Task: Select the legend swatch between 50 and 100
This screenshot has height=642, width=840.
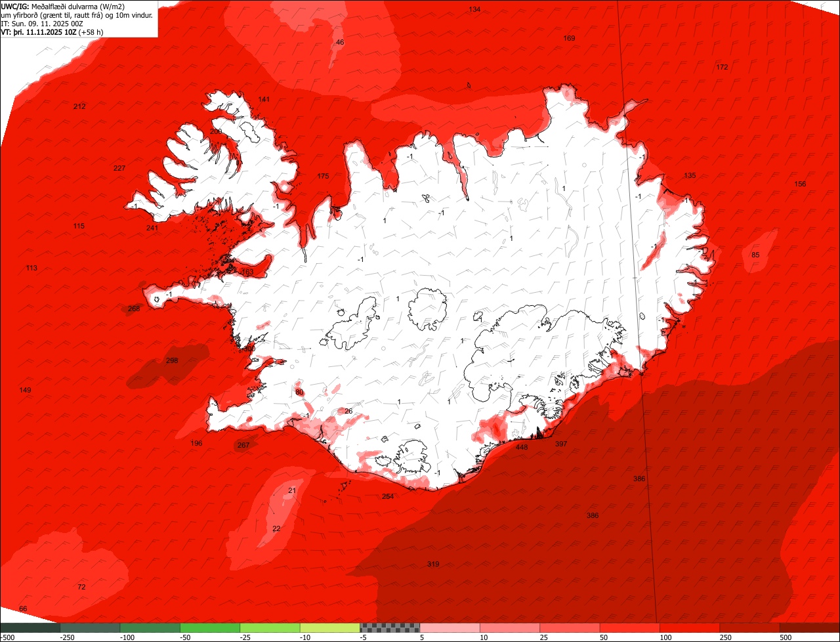Action: [630, 628]
